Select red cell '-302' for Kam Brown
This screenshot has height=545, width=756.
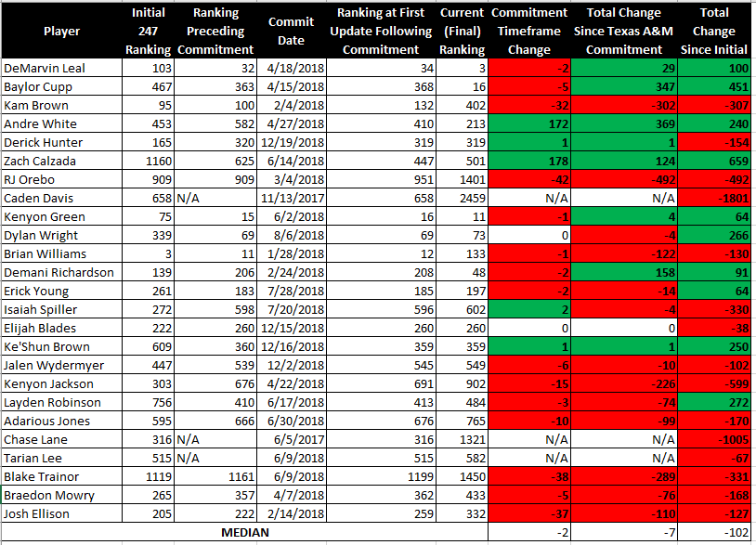tap(624, 105)
